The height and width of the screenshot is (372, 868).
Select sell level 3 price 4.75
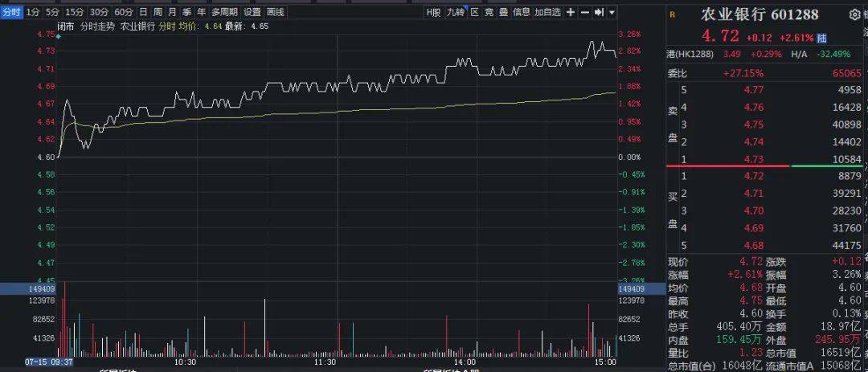[x=754, y=125]
